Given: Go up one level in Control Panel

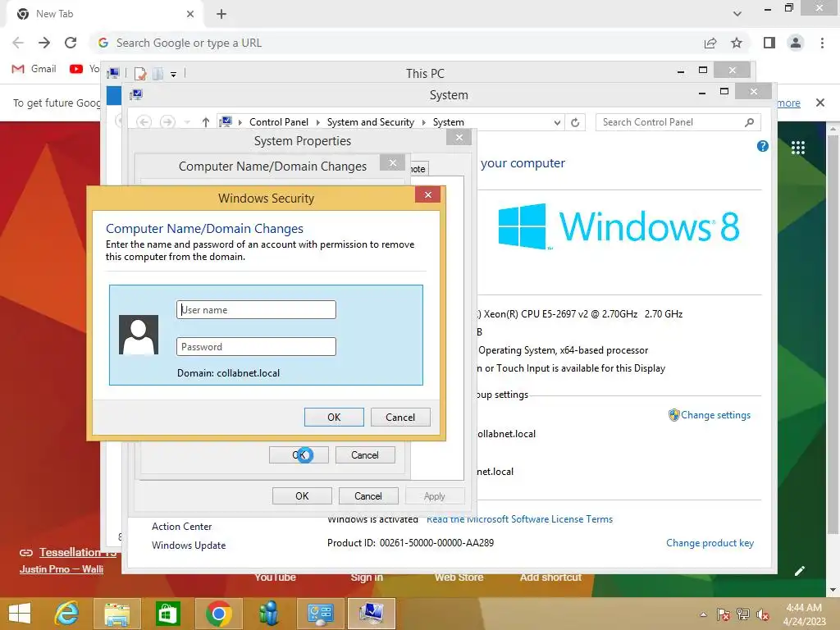Looking at the screenshot, I should click(x=206, y=122).
